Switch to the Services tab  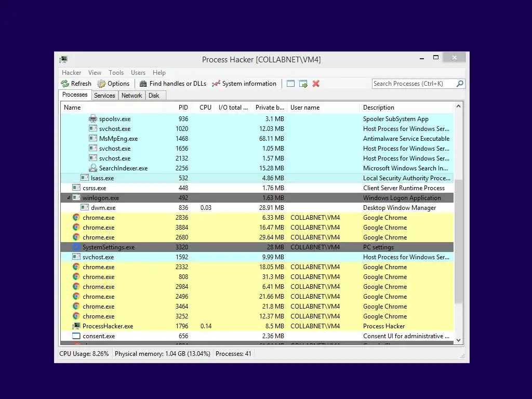[104, 96]
